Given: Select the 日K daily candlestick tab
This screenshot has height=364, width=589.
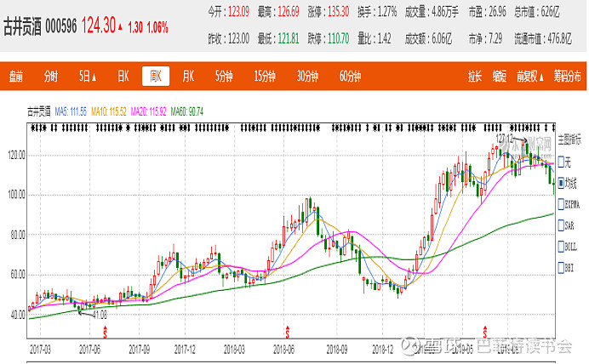Looking at the screenshot, I should [123, 77].
